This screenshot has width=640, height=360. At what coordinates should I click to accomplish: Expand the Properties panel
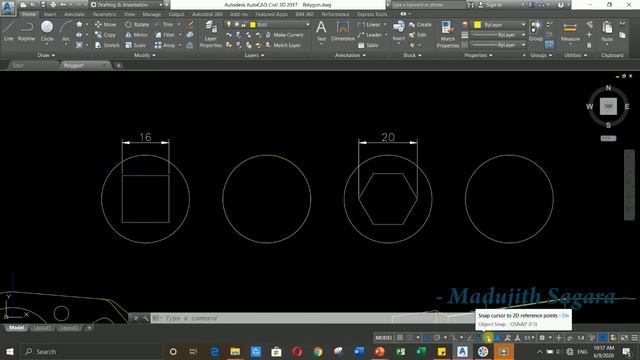pyautogui.click(x=478, y=55)
